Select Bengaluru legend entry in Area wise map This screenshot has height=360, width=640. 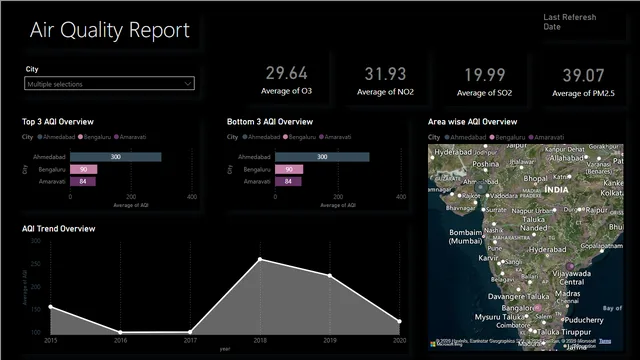(507, 138)
